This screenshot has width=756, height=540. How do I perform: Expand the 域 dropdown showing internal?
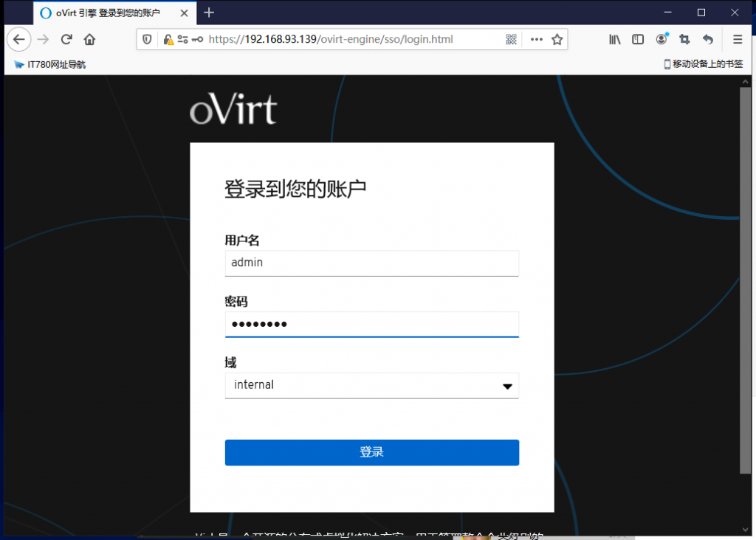coord(372,385)
